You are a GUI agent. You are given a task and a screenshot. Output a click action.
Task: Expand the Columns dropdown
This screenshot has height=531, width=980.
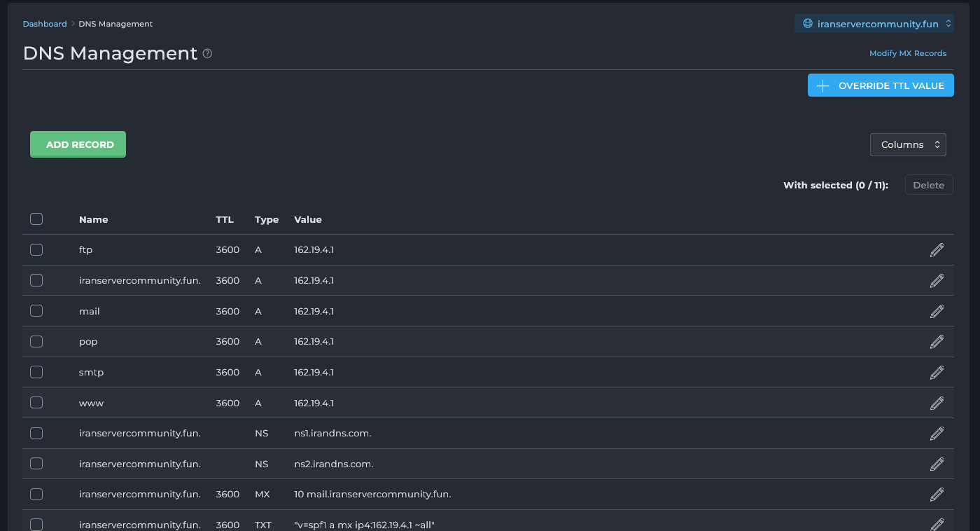point(908,145)
